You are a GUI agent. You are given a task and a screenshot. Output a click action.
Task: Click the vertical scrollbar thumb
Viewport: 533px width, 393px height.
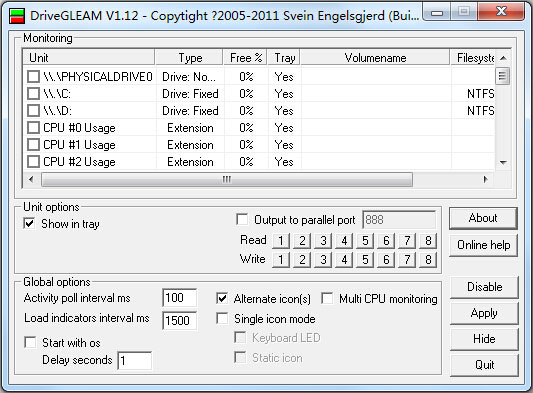pos(503,76)
